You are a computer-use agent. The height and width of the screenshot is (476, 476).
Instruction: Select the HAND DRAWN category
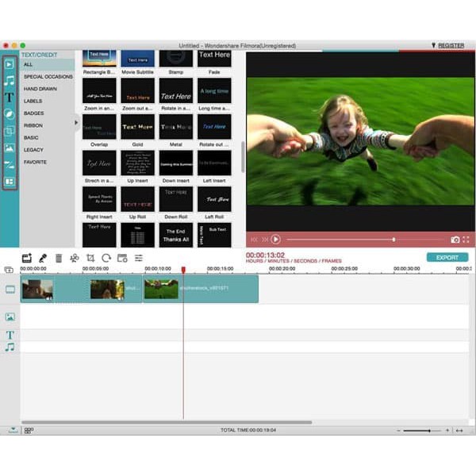click(x=40, y=89)
